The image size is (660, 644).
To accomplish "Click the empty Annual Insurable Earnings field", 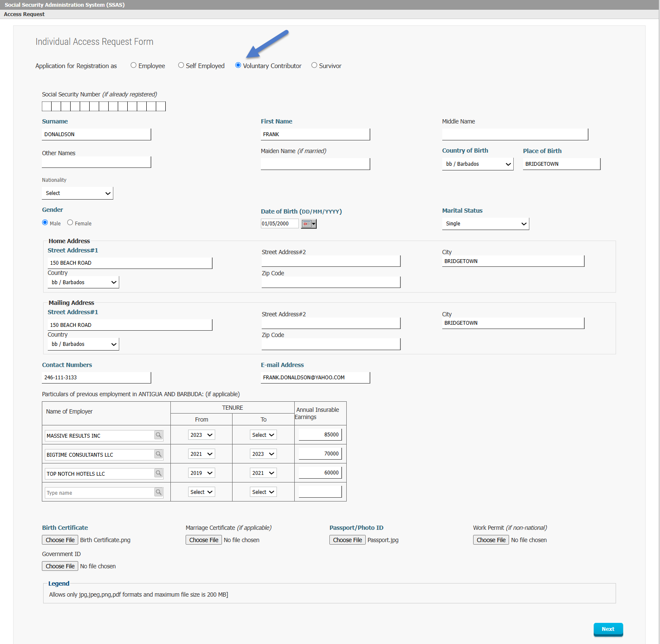I will pyautogui.click(x=320, y=492).
